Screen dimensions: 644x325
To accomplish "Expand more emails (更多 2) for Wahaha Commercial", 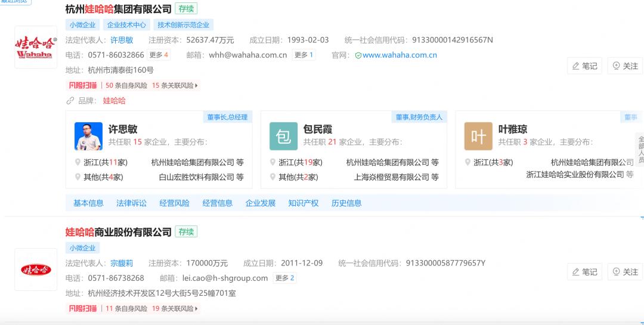I will (x=284, y=278).
